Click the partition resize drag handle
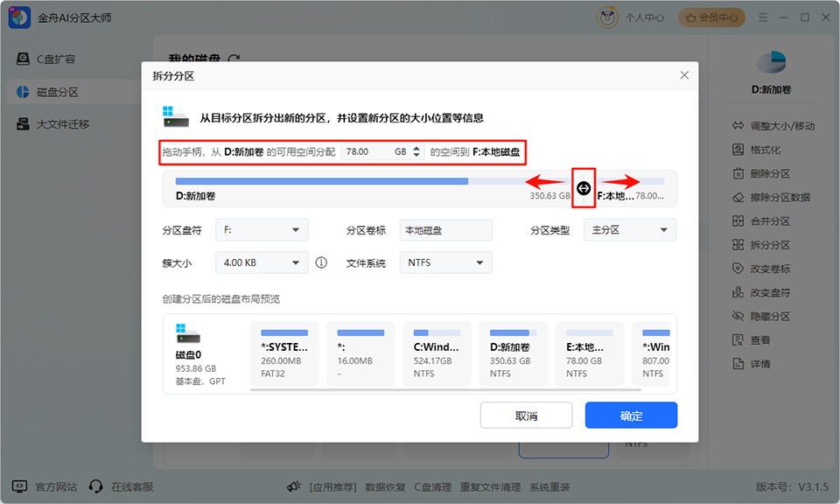Image resolution: width=840 pixels, height=504 pixels. click(x=584, y=188)
